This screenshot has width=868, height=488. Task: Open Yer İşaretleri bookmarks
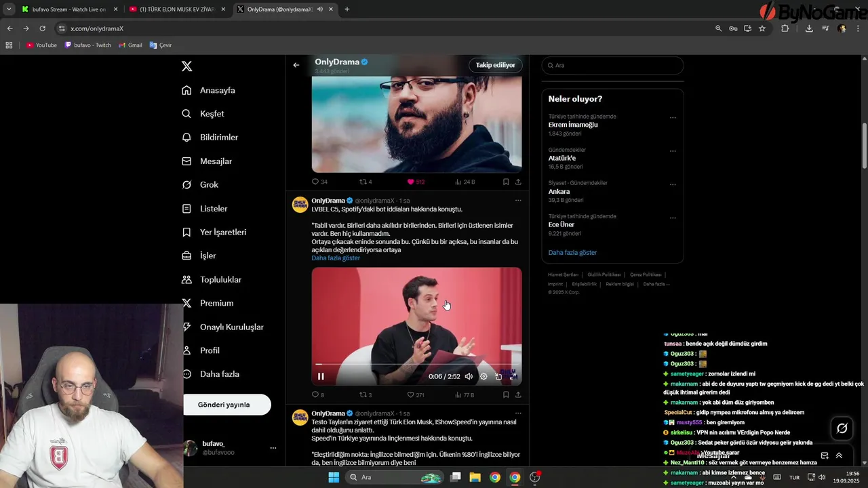click(214, 232)
